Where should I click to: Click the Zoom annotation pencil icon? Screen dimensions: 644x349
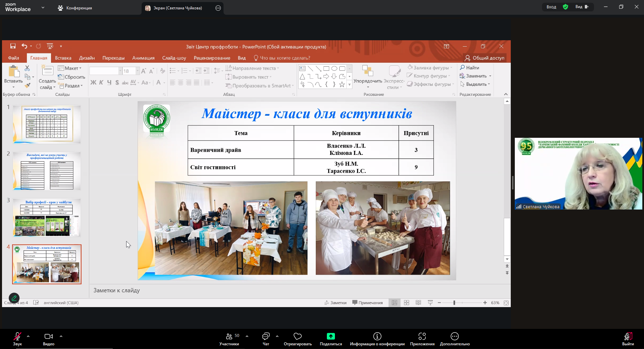point(14,298)
